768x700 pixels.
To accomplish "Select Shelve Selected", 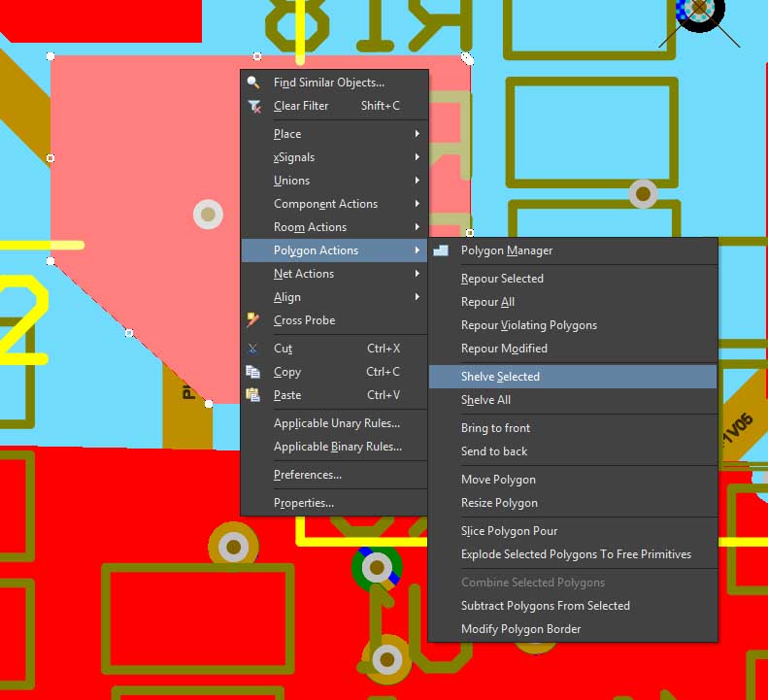I will coord(500,377).
